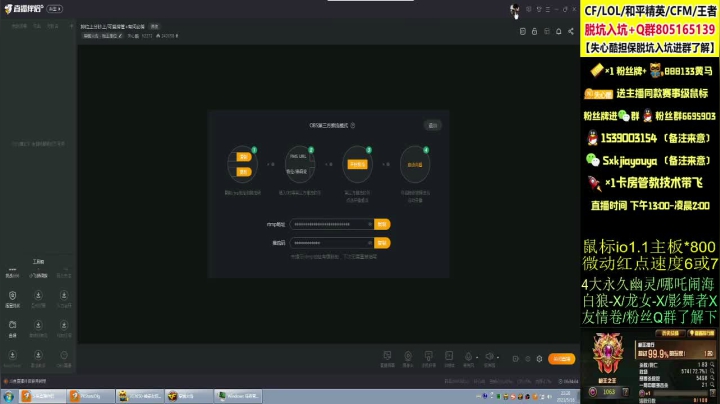This screenshot has height=404, width=720.
Task: Click inside the rtmp address field
Action: [x=332, y=224]
